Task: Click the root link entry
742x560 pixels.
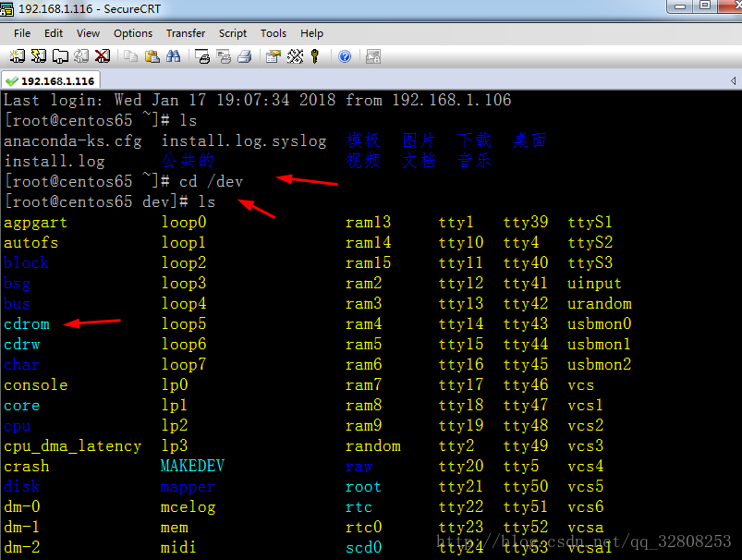Action: [363, 487]
